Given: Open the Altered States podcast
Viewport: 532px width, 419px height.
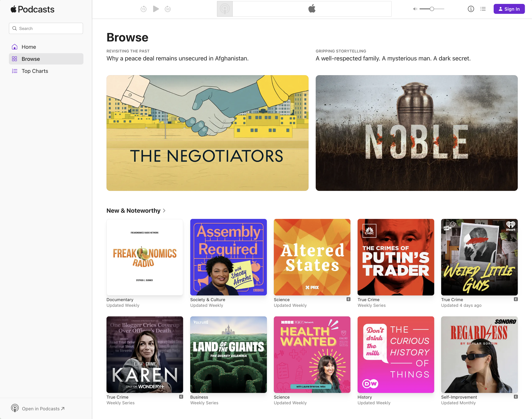Looking at the screenshot, I should coord(312,257).
